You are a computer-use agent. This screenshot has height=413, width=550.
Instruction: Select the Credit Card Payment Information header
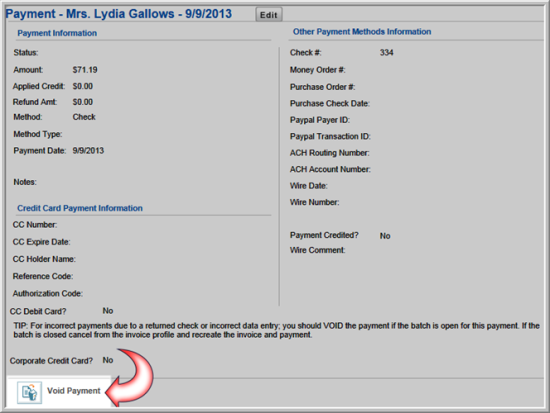80,208
